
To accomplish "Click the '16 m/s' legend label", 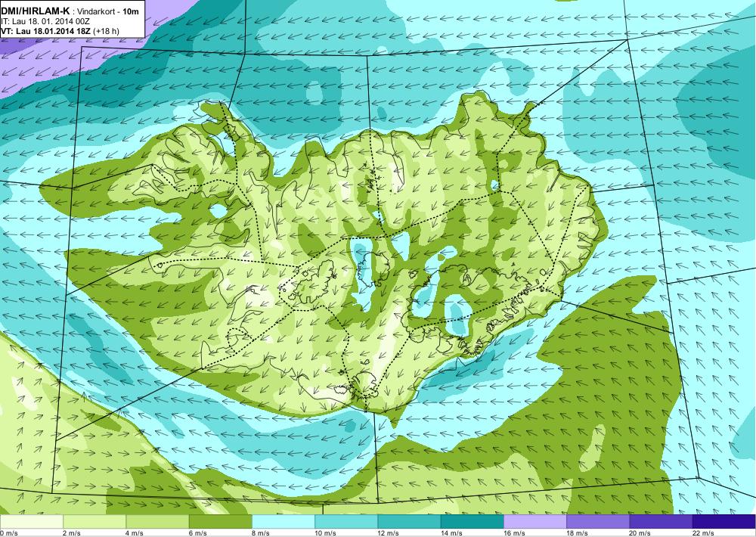I will coord(514,533).
